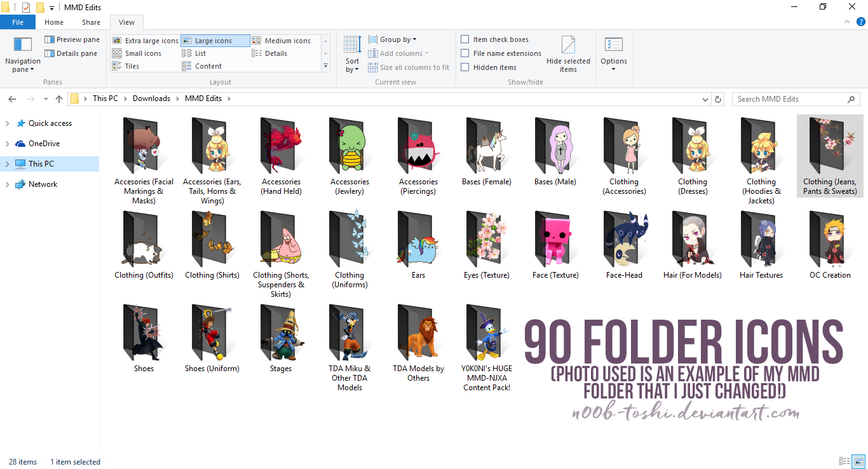868x469 pixels.
Task: Open the File menu
Action: click(17, 22)
